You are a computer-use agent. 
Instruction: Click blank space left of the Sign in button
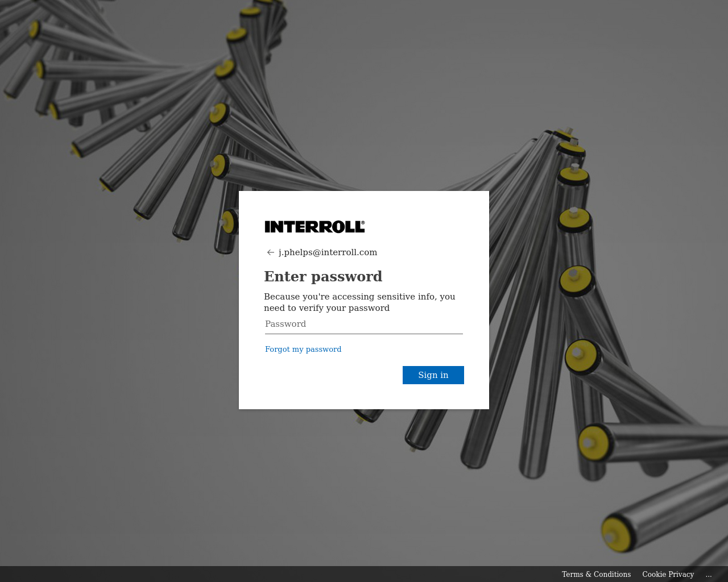(x=330, y=375)
